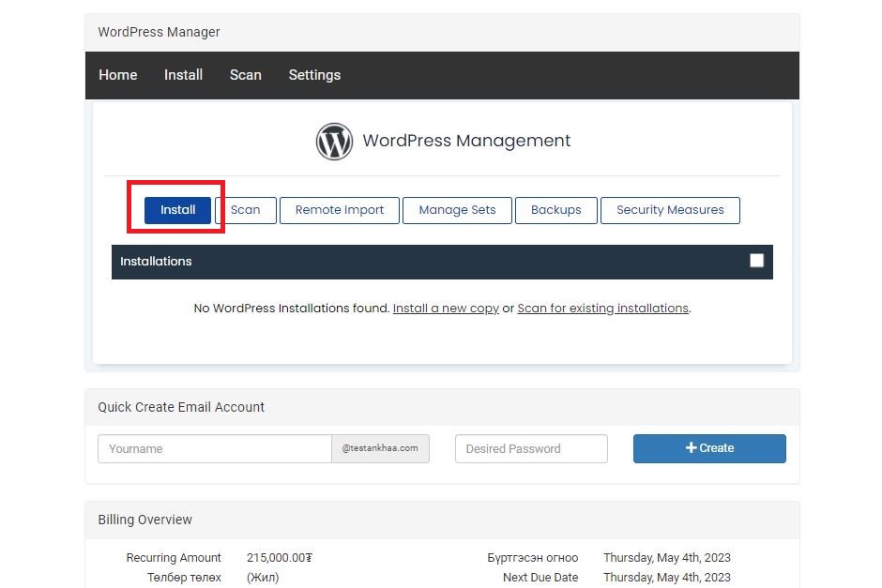882x588 pixels.
Task: Open Scan in the dark navigation bar
Action: [x=245, y=75]
